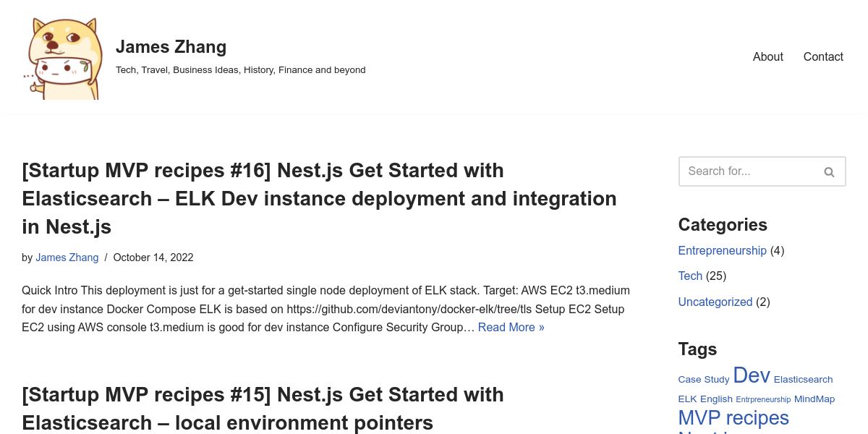Click the search magnifier icon
The height and width of the screenshot is (434, 868).
point(829,172)
